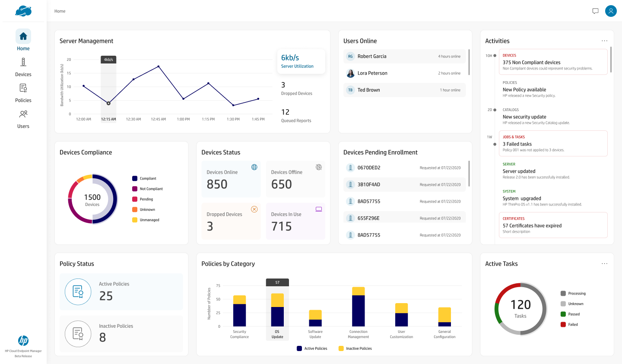Click the Users Online scrollbar

tap(469, 63)
